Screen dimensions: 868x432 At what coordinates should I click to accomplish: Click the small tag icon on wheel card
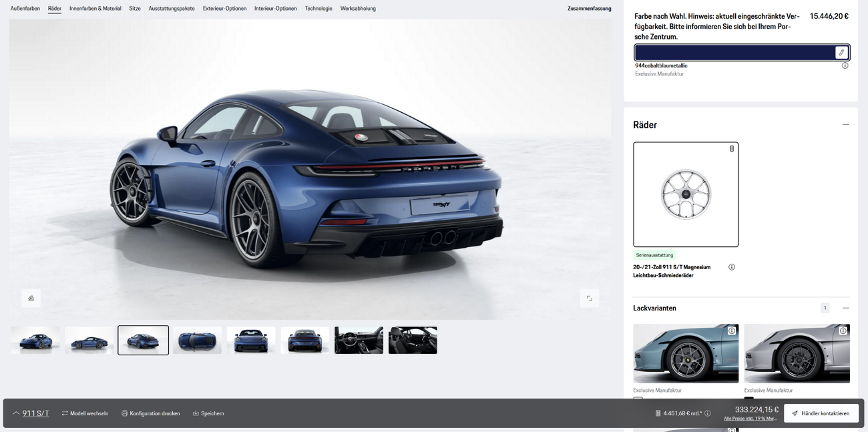click(731, 149)
